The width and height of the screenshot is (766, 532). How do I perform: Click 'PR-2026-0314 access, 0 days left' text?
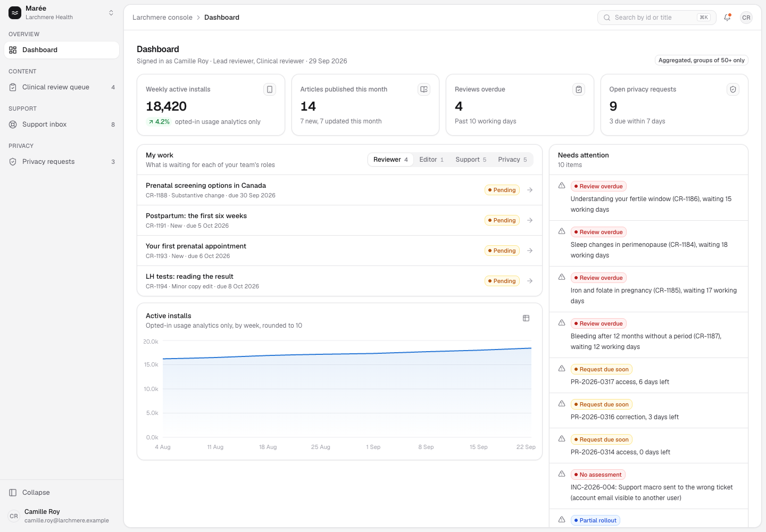click(x=620, y=452)
